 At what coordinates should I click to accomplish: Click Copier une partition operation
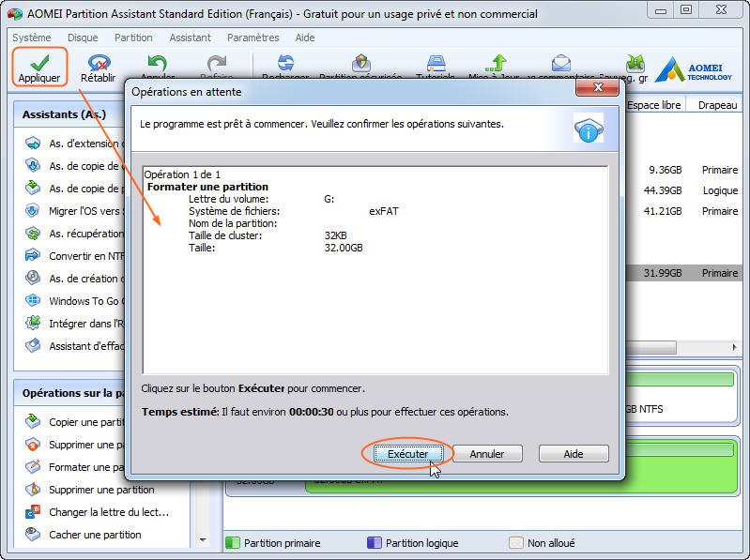point(74,422)
